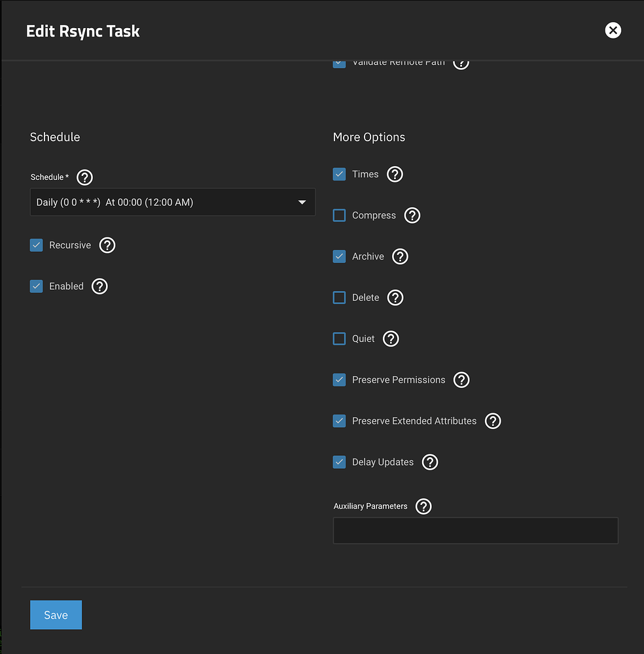
Task: Tick the Delete checkbox
Action: coord(339,298)
